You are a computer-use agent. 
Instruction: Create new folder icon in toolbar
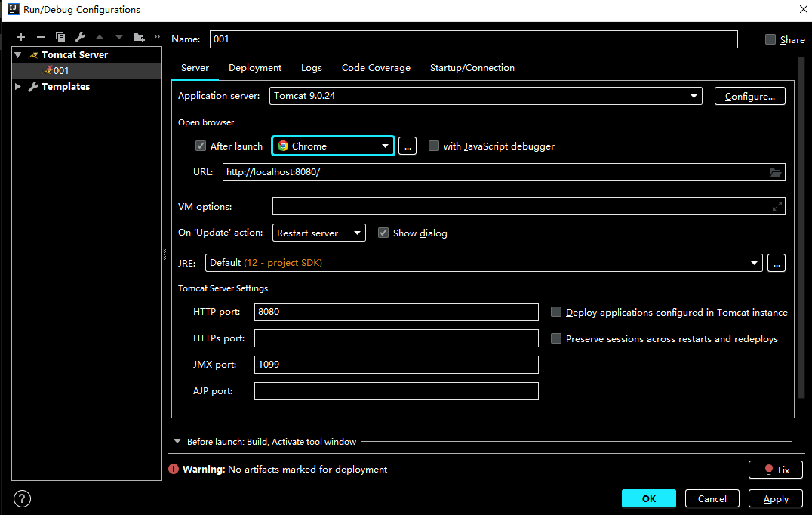[x=140, y=37]
